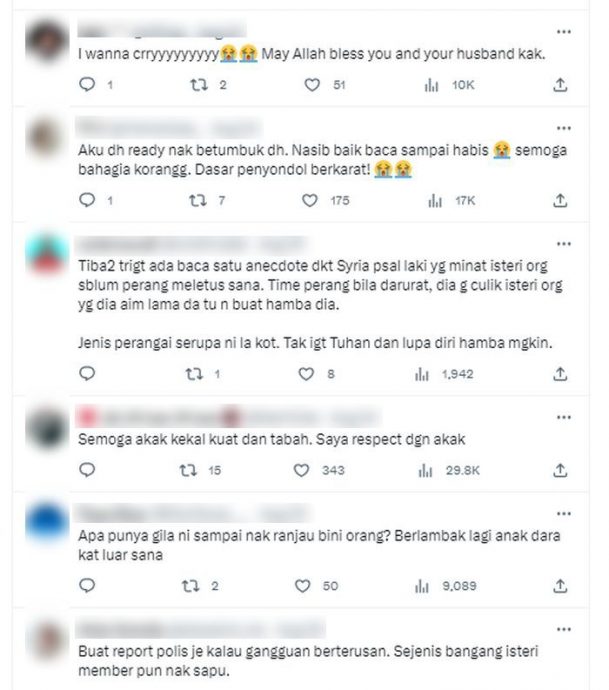Open more menu on 'Aku dh ready' tweet
Viewport: 609px width, 690px height.
pos(563,128)
